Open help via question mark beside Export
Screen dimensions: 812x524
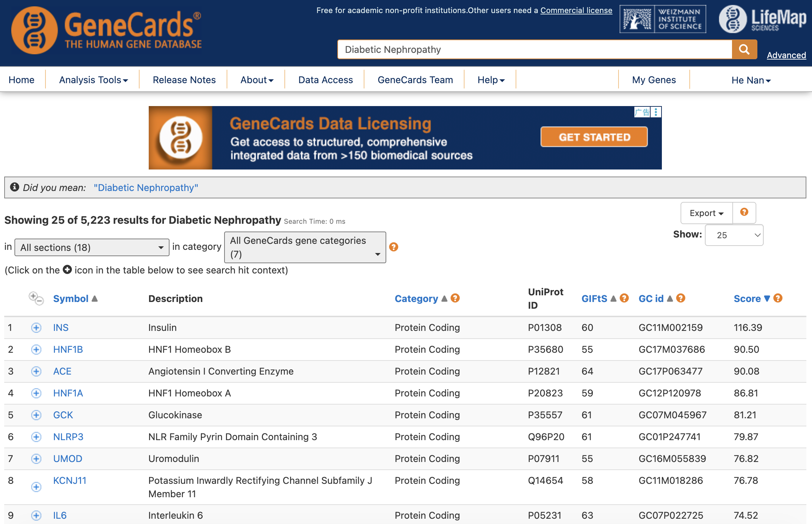[744, 212]
